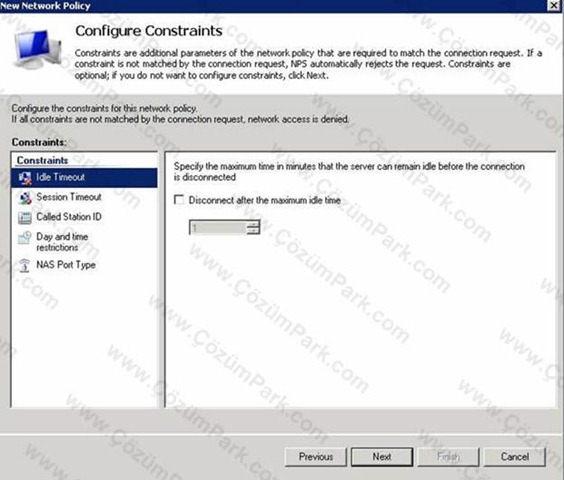564x480 pixels.
Task: Proceed with the Next button
Action: click(x=382, y=457)
